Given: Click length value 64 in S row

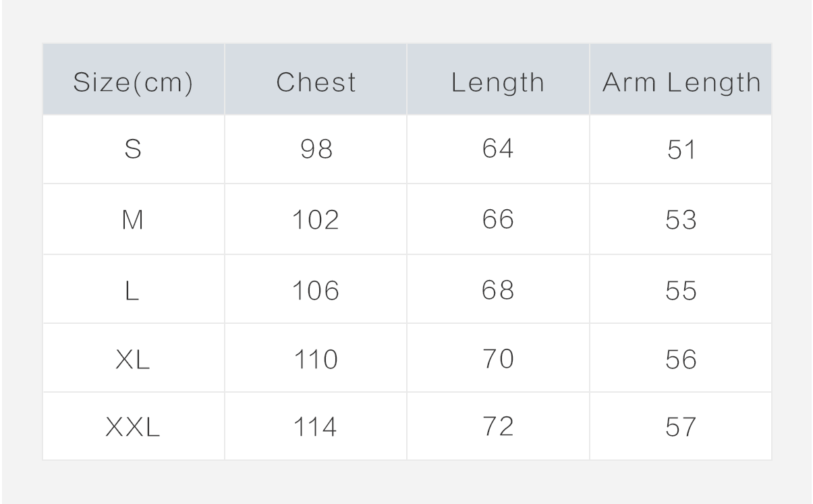Looking at the screenshot, I should click(498, 150).
